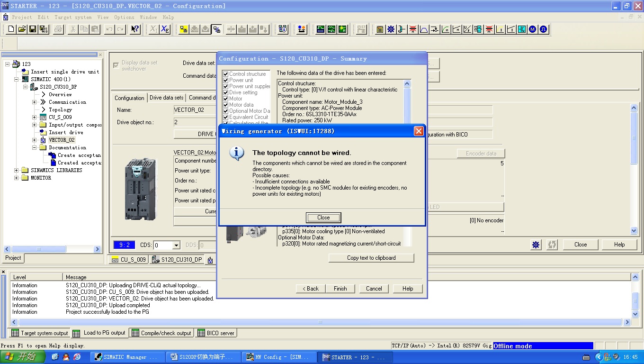This screenshot has height=364, width=644.
Task: Select the Topology item in project tree
Action: pyautogui.click(x=61, y=109)
